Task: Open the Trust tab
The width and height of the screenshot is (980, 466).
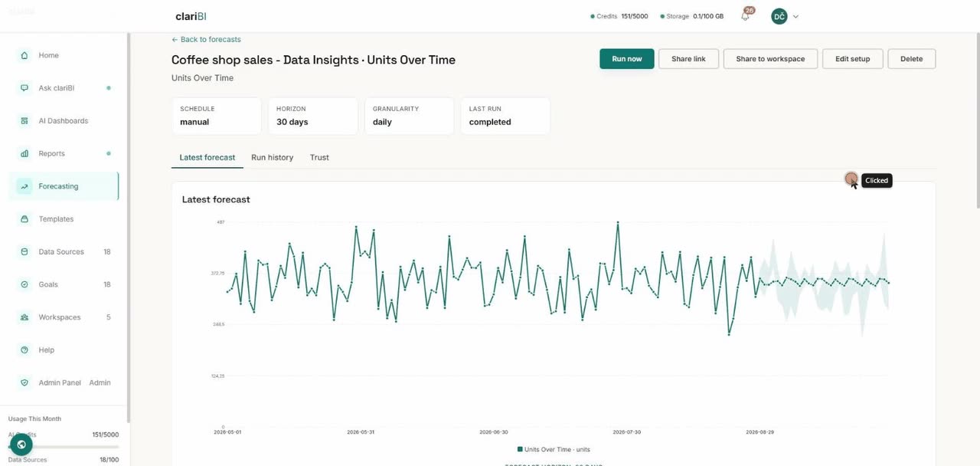Action: pos(319,157)
